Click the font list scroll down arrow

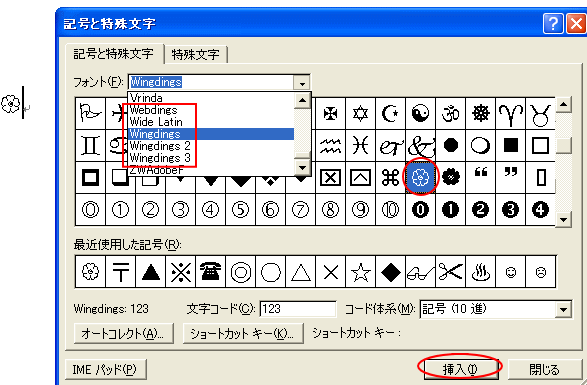(302, 167)
